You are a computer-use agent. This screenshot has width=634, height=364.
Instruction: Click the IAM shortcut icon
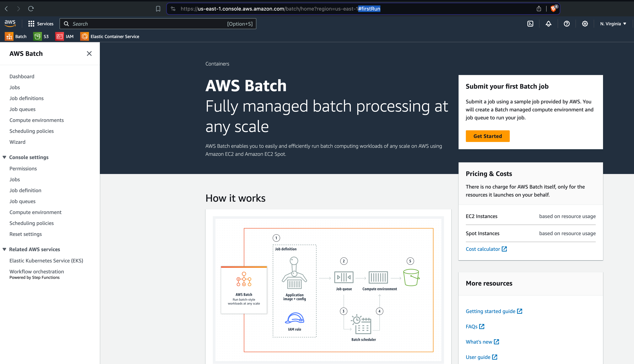click(x=60, y=37)
